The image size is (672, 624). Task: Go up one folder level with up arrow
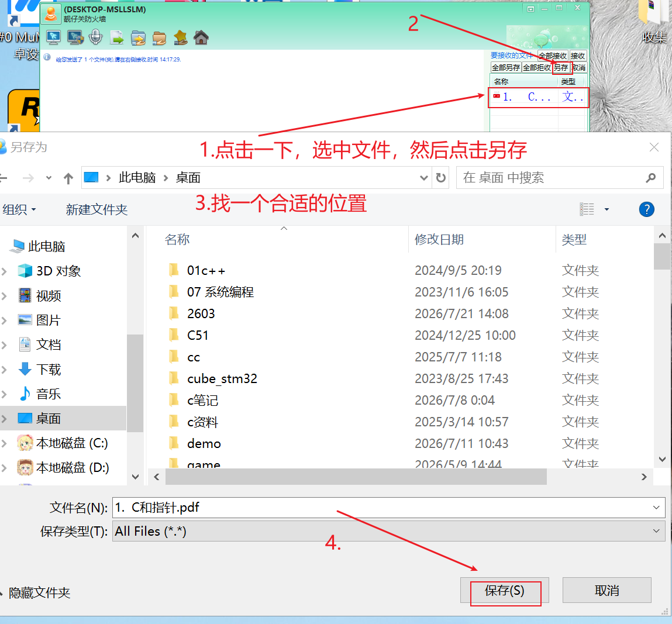[68, 178]
